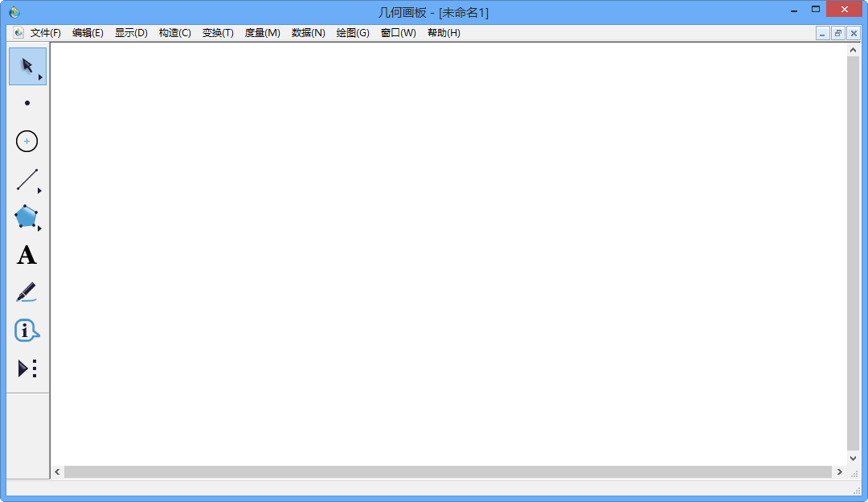Open the 帮助(H) menu

[x=444, y=33]
